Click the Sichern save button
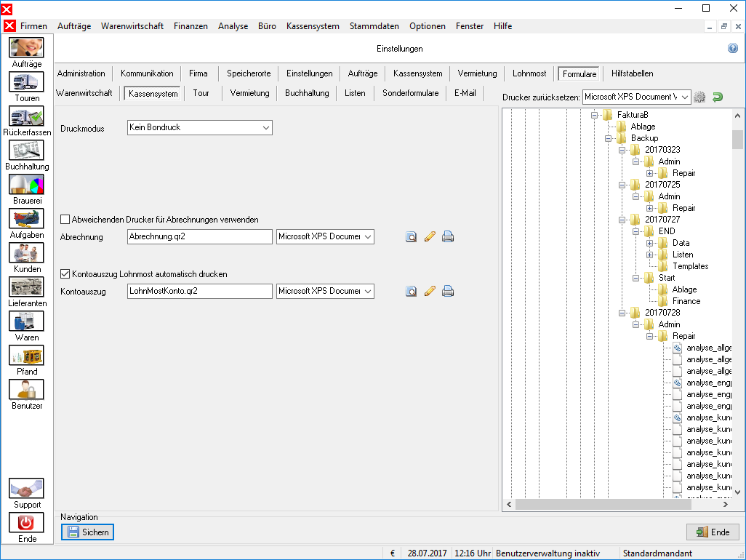Image resolution: width=746 pixels, height=560 pixels. 87,532
